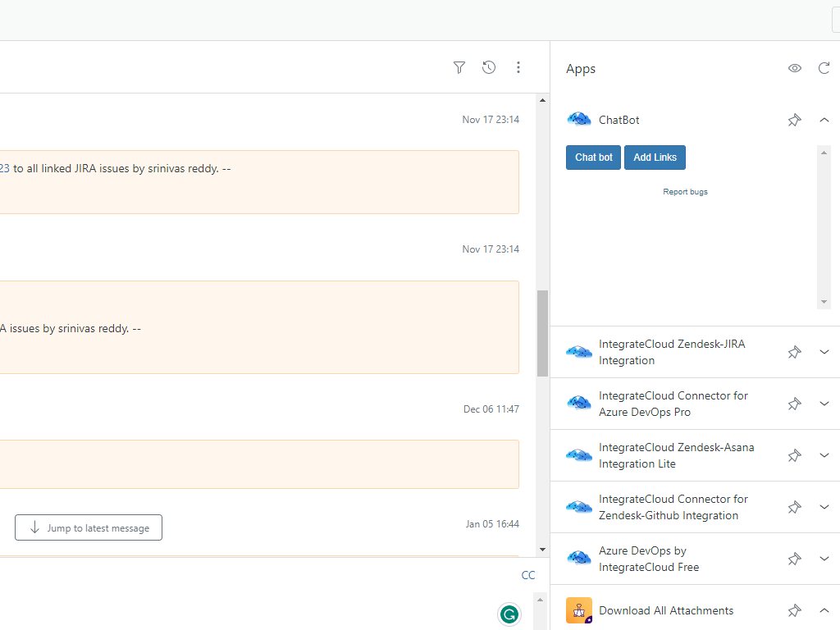Click the Add Links button

655,157
